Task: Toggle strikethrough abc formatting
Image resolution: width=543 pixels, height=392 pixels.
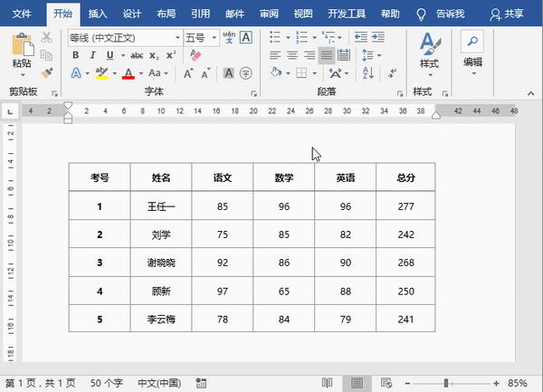Action: click(x=137, y=55)
